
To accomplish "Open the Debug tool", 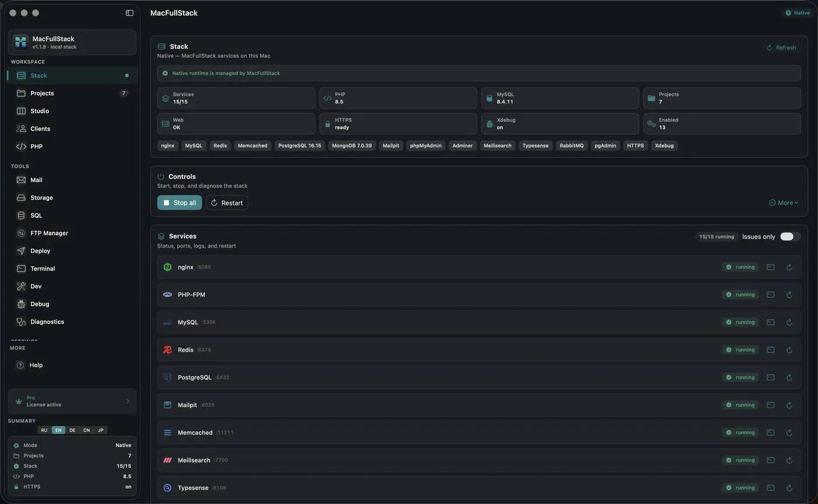I will click(x=72, y=304).
